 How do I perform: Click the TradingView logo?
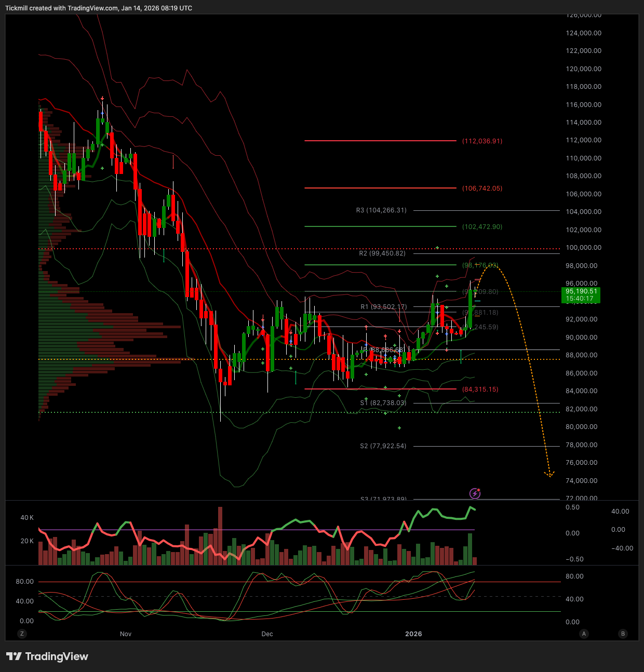pos(47,656)
